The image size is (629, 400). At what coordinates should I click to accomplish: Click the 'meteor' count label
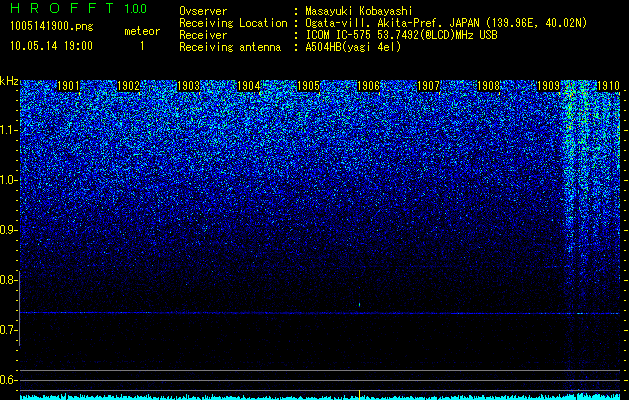(x=142, y=31)
